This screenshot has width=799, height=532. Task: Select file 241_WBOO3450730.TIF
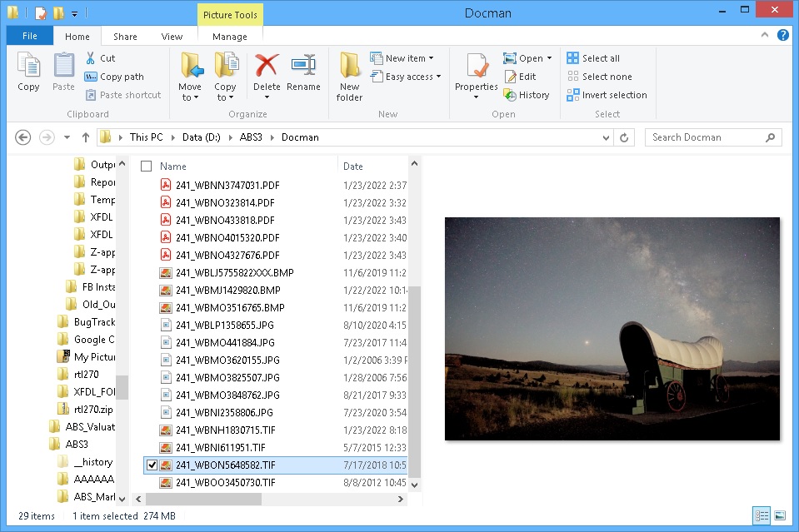pyautogui.click(x=225, y=483)
